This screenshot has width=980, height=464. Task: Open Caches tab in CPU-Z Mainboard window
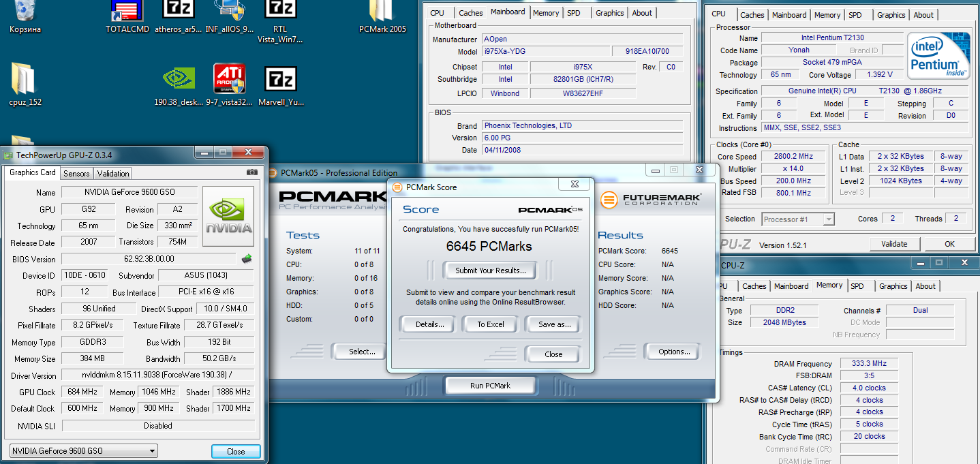[x=470, y=13]
